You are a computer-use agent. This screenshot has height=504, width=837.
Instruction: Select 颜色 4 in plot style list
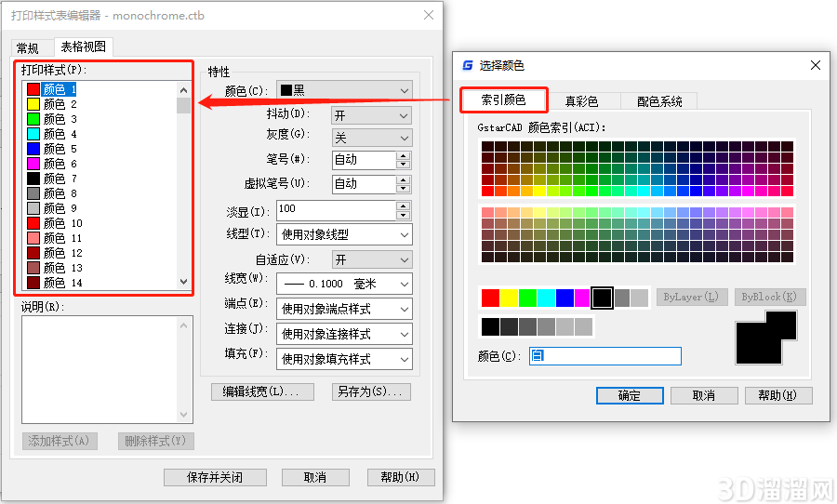(52, 134)
